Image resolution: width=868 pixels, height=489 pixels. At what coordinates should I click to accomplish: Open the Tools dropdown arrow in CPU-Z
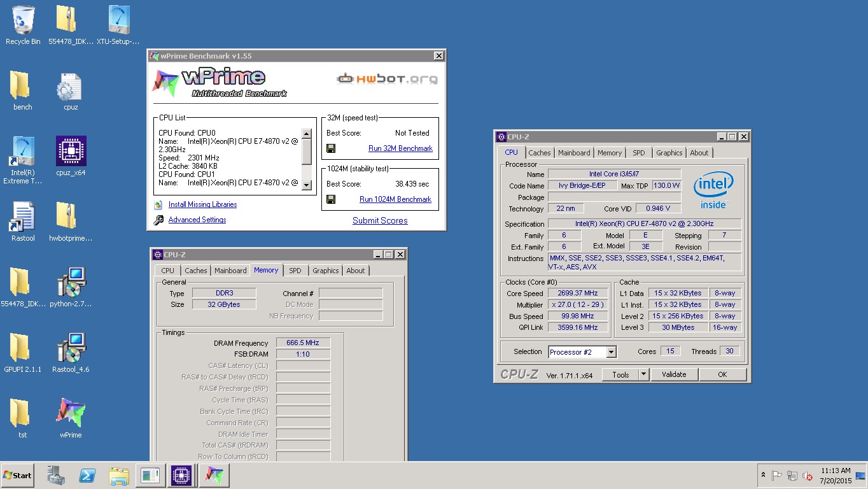[644, 374]
